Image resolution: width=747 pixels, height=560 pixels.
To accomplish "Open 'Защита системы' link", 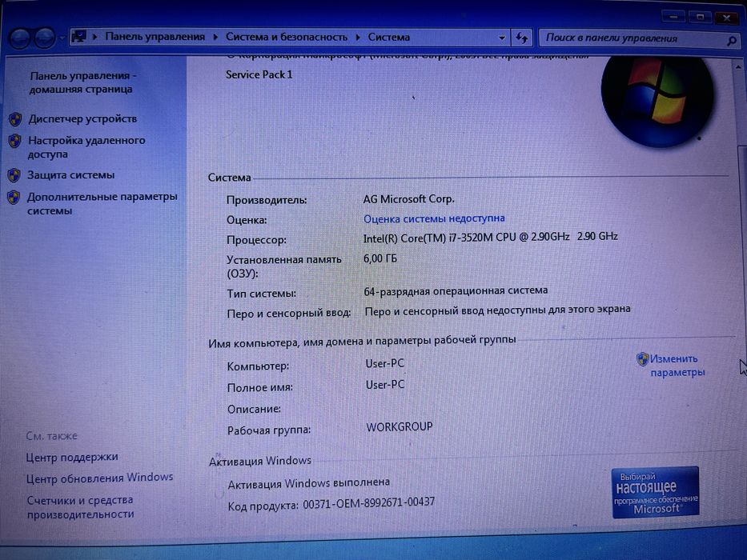I will [x=71, y=174].
